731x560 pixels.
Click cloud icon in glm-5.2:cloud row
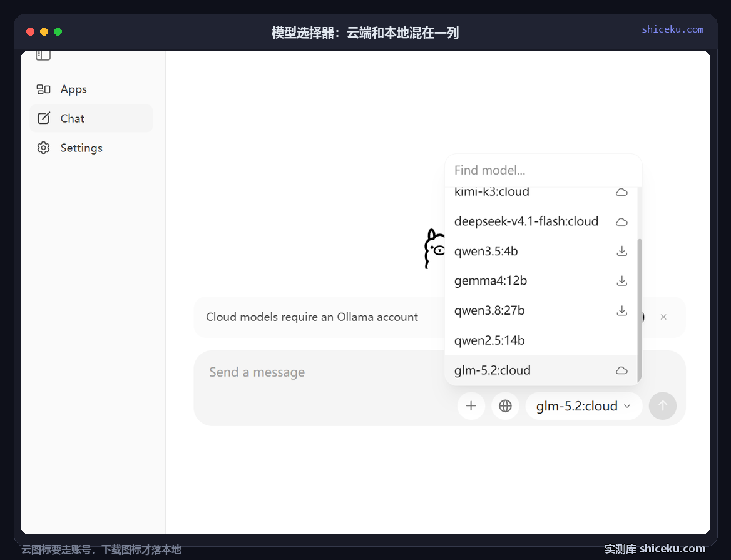click(x=621, y=370)
